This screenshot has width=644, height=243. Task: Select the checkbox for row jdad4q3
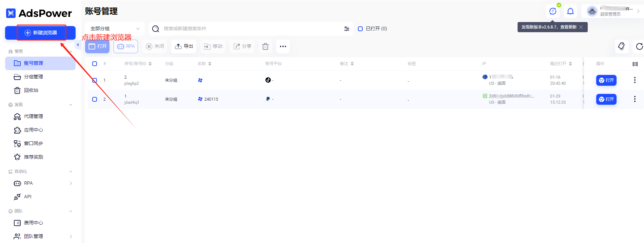pyautogui.click(x=95, y=99)
